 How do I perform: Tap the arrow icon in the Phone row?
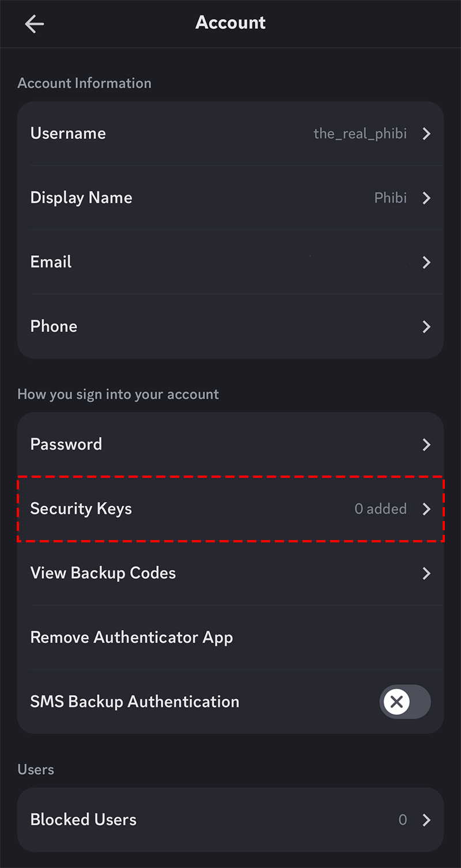tap(426, 327)
